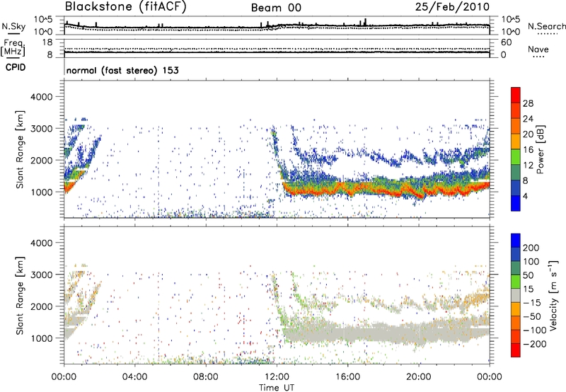Viewport: 566px width, 392px height.
Task: Click the '20:00' time axis tick label
Action: coord(418,377)
